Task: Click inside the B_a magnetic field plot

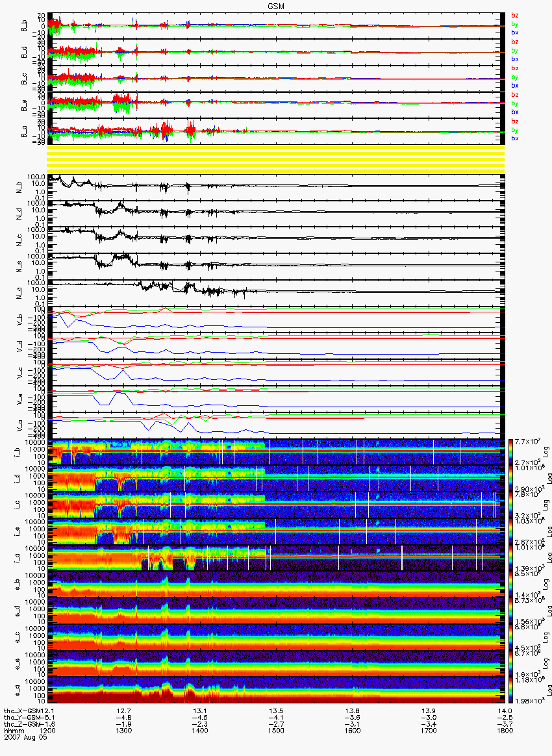Action: 276,132
